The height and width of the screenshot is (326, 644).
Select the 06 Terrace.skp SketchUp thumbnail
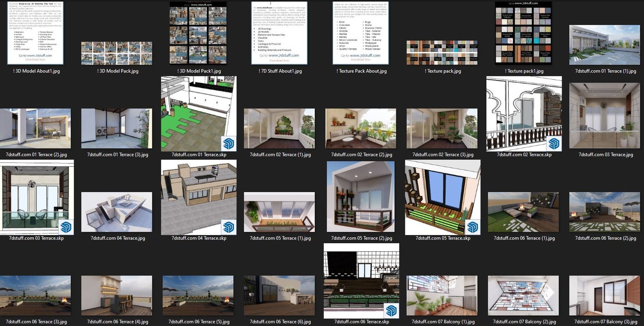(x=361, y=281)
